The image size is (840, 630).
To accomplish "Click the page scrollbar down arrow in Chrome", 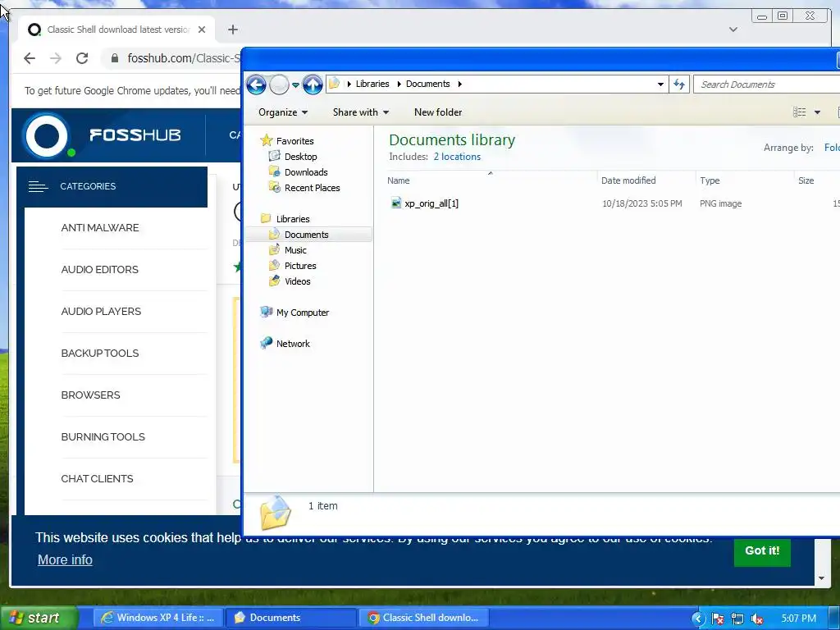I will (821, 578).
